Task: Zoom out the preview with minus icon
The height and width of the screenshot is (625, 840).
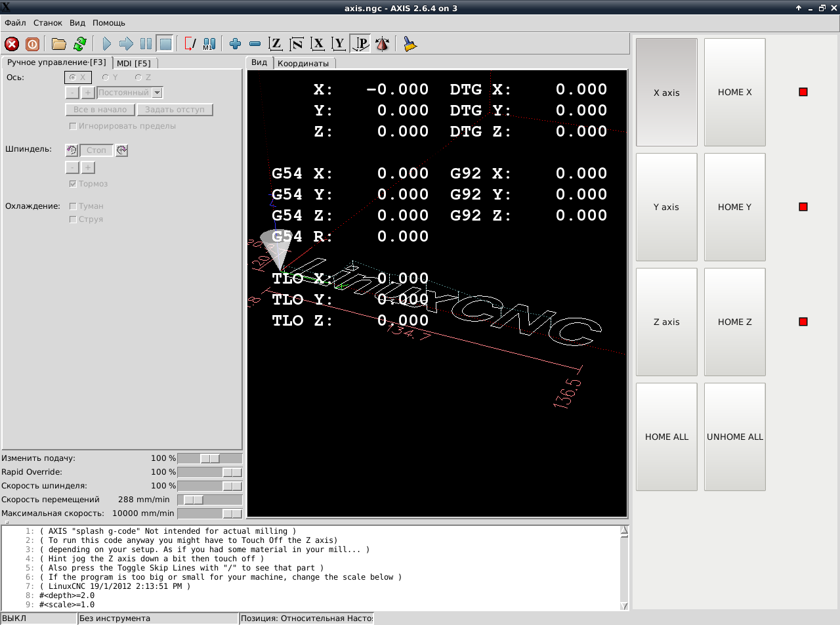Action: 255,44
